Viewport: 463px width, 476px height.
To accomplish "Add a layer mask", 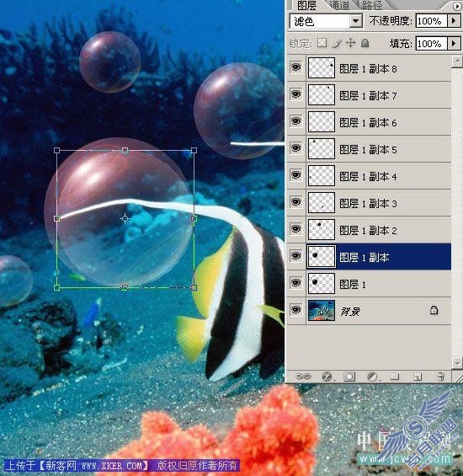I will 349,377.
